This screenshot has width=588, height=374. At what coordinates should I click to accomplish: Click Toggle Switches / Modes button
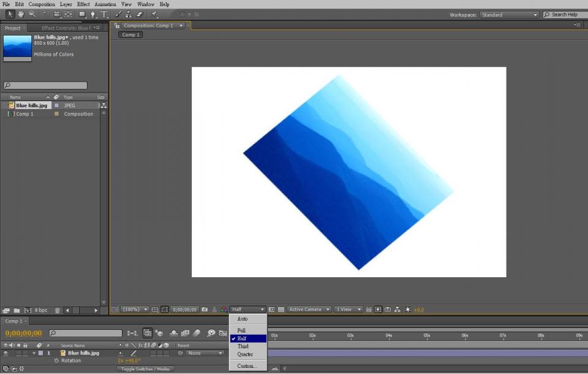pyautogui.click(x=145, y=369)
